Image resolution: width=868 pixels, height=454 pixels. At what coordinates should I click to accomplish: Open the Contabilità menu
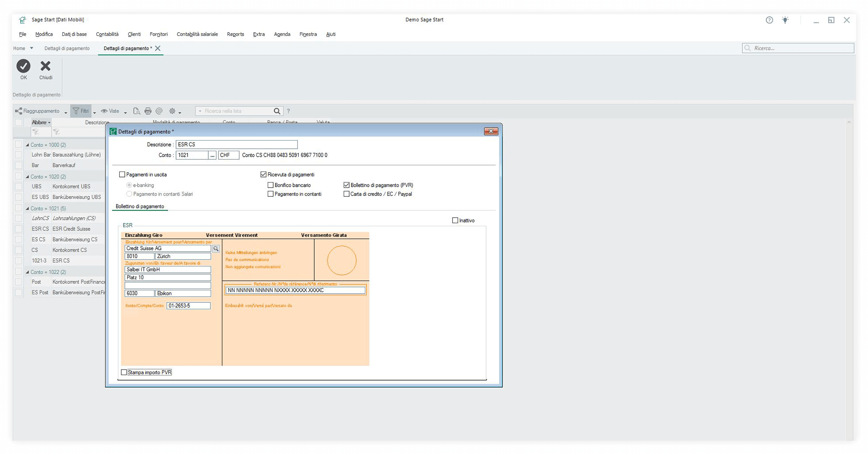click(107, 34)
